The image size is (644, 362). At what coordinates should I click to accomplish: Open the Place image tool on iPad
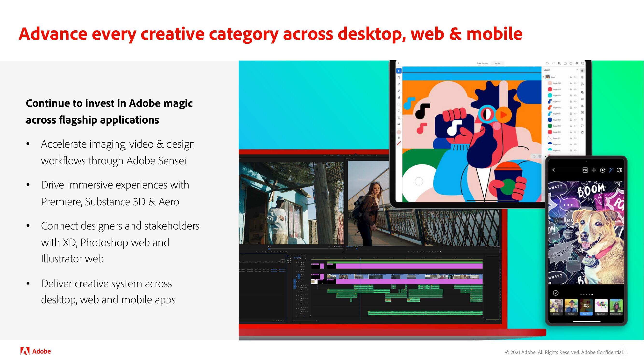399,124
